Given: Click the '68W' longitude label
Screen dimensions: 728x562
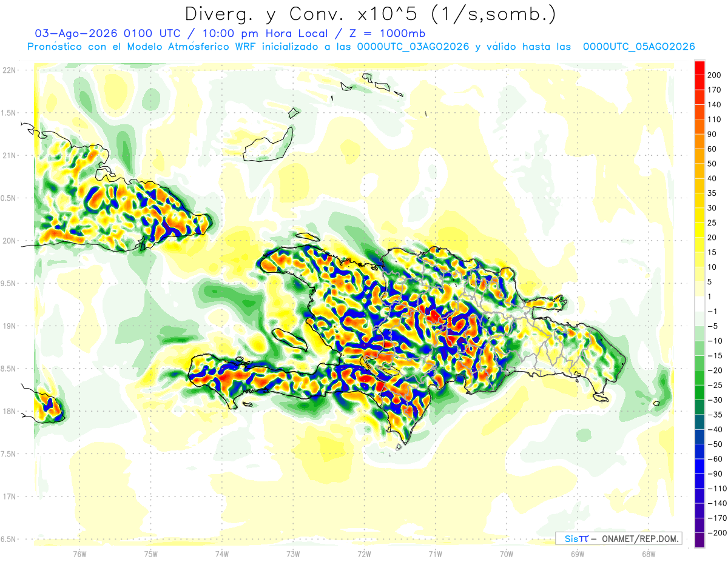Looking at the screenshot, I should pyautogui.click(x=648, y=554).
